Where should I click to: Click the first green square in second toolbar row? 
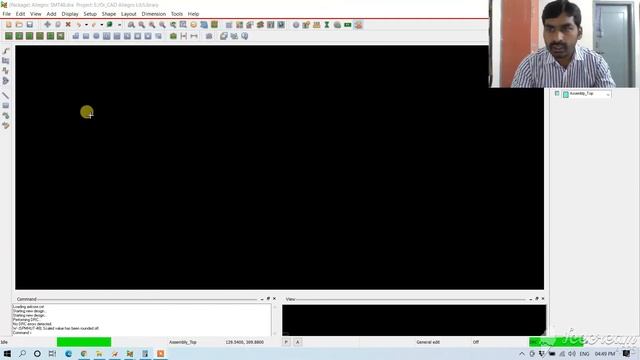click(x=9, y=36)
